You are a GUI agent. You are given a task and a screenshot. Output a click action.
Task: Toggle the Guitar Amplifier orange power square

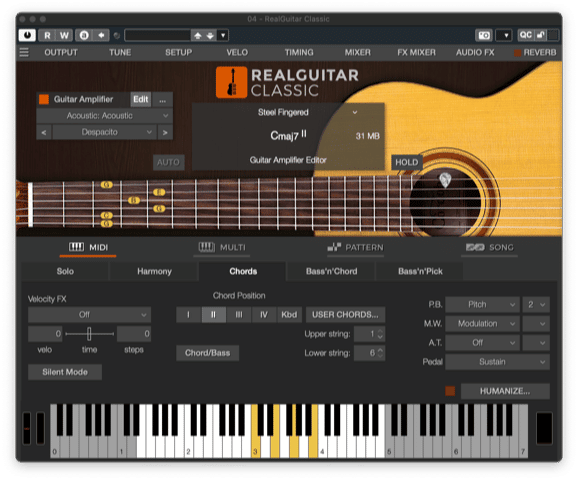(44, 99)
